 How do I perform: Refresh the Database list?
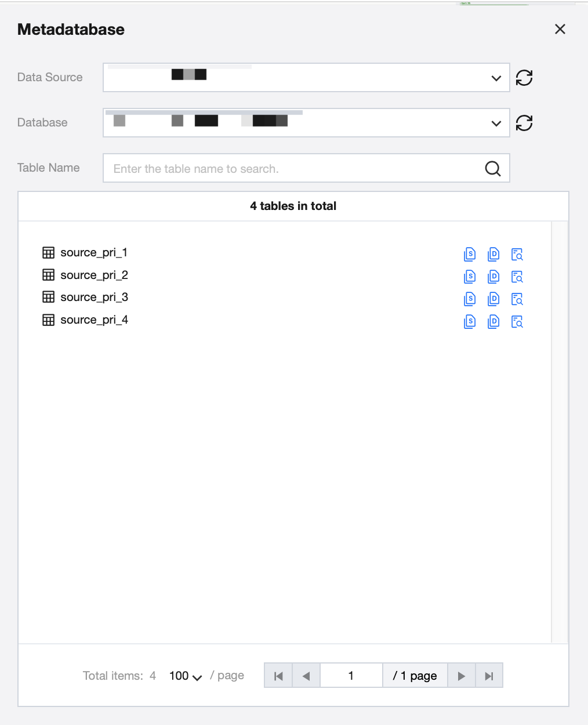click(x=524, y=123)
